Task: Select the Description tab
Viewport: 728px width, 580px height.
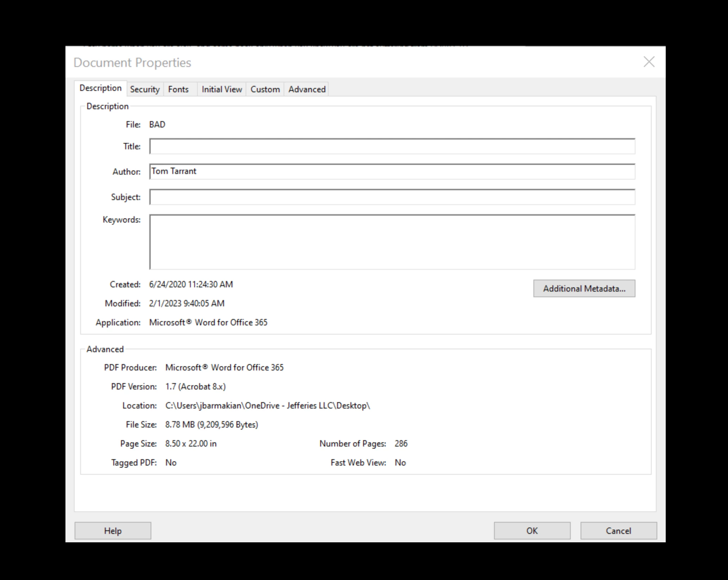Action: coord(100,88)
